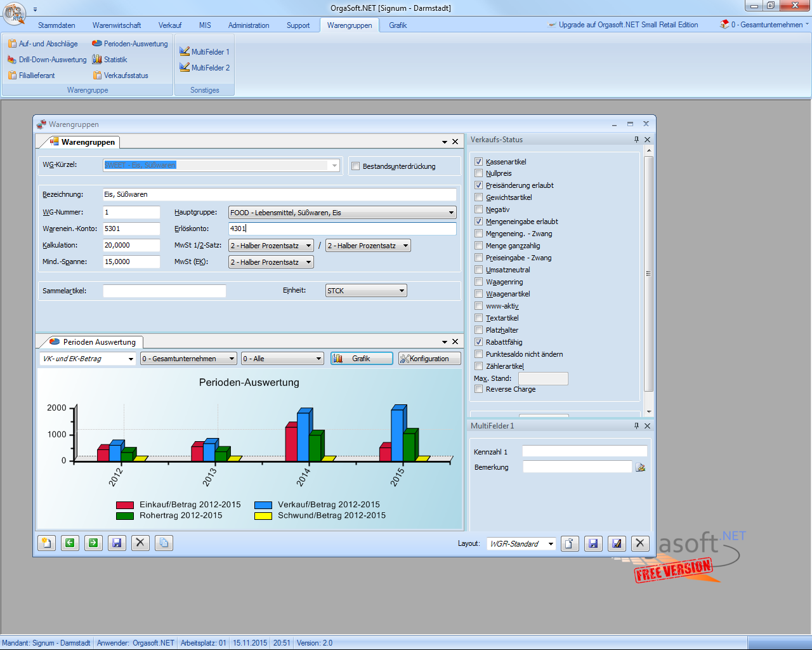Create new Warengruppe record icon
The image size is (812, 650).
[x=46, y=543]
